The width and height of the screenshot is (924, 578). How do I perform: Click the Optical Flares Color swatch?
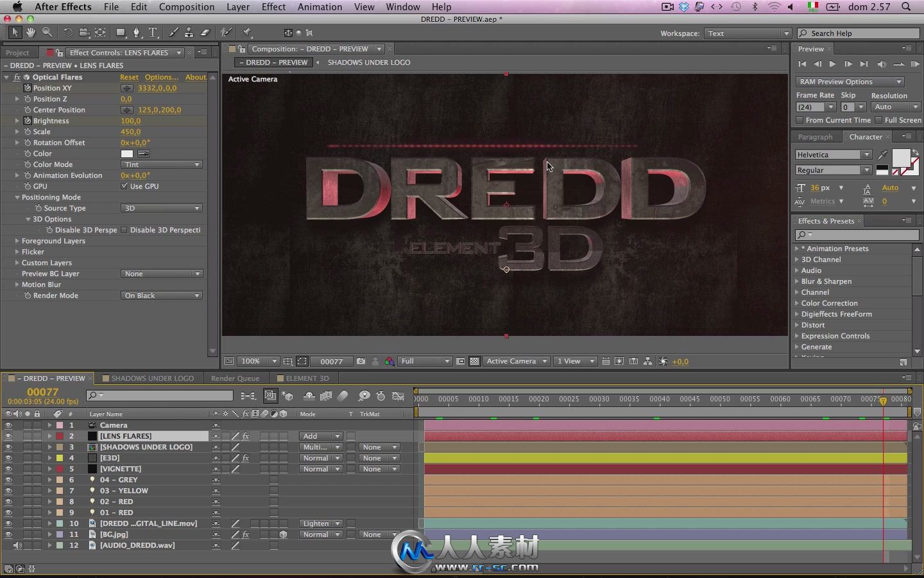pos(127,153)
